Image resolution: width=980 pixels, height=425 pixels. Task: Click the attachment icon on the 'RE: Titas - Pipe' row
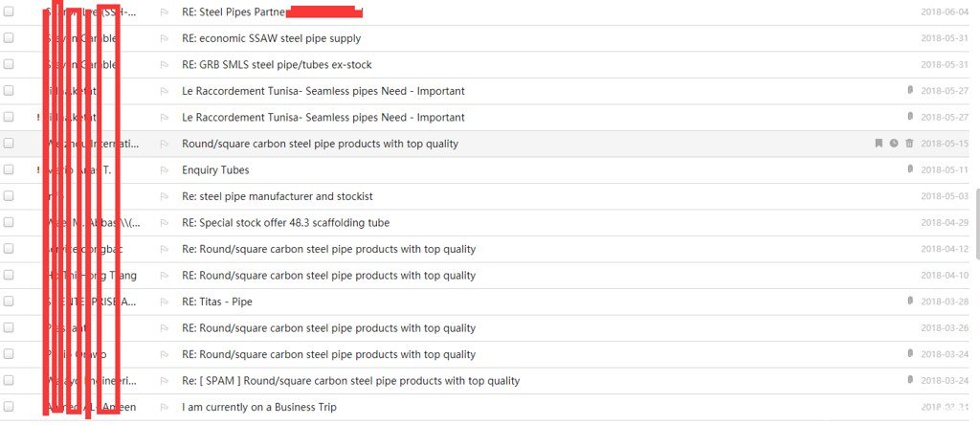[x=910, y=302]
